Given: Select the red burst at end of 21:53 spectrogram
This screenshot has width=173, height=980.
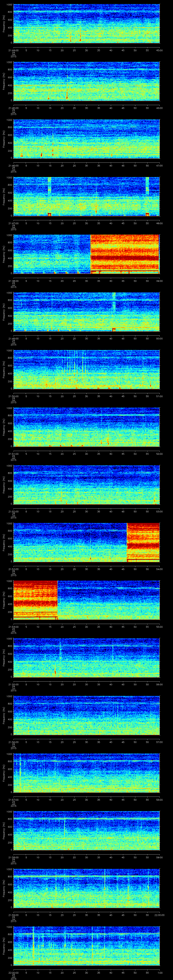Looking at the screenshot, I should (143, 542).
